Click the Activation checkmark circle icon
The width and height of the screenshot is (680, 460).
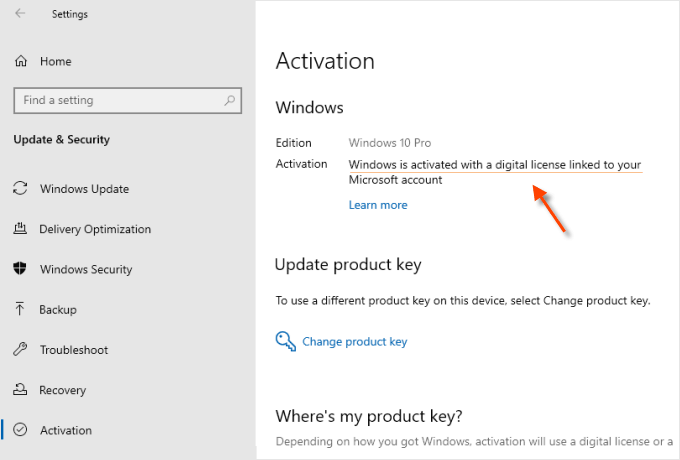20,430
